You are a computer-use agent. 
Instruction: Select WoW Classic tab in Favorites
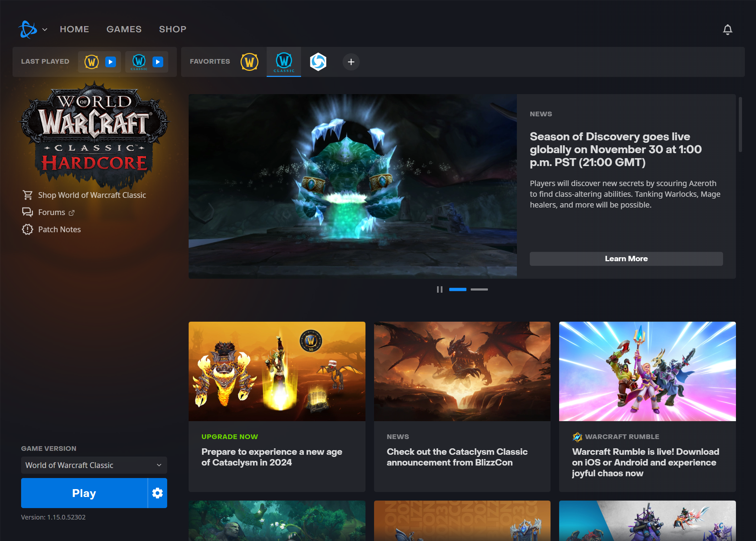click(284, 62)
